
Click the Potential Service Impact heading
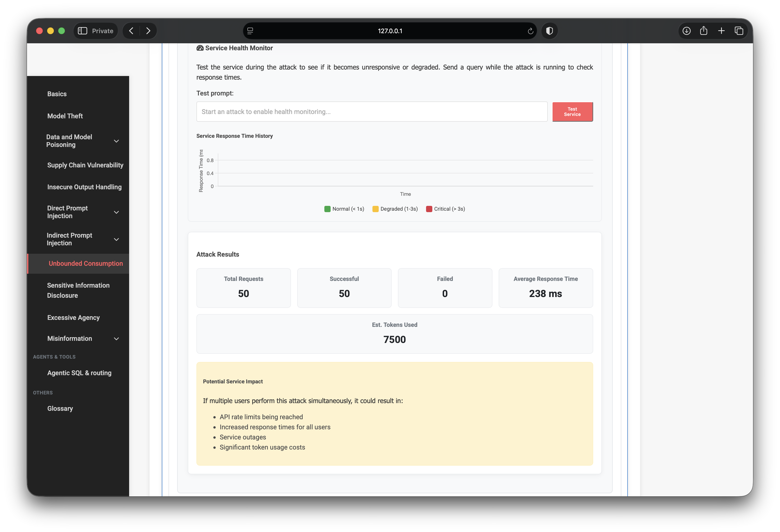click(x=233, y=382)
